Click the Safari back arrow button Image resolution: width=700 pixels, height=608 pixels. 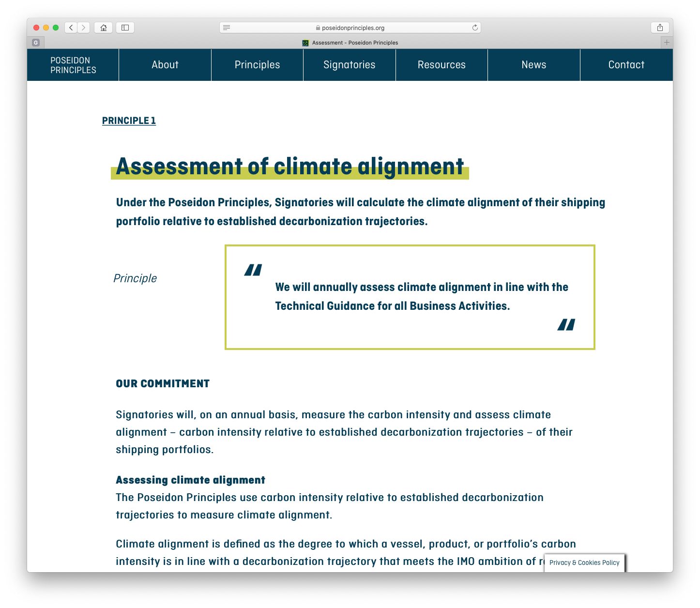(71, 28)
